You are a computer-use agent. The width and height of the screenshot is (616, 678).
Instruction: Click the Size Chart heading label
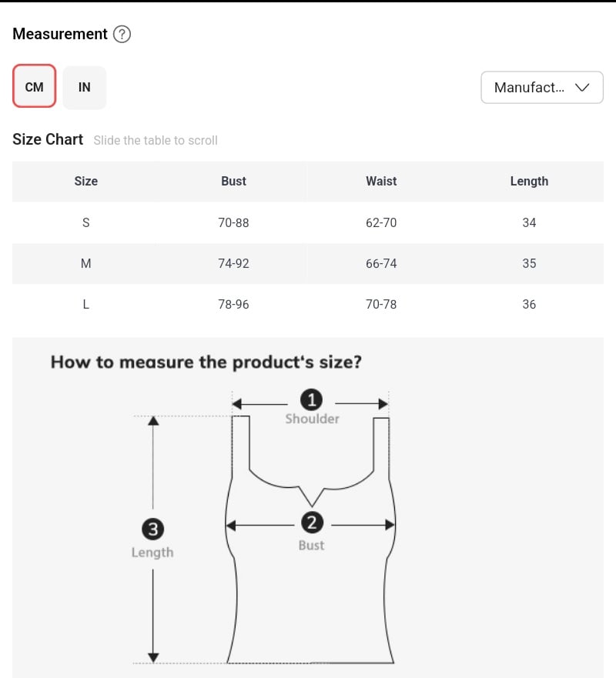pos(48,139)
